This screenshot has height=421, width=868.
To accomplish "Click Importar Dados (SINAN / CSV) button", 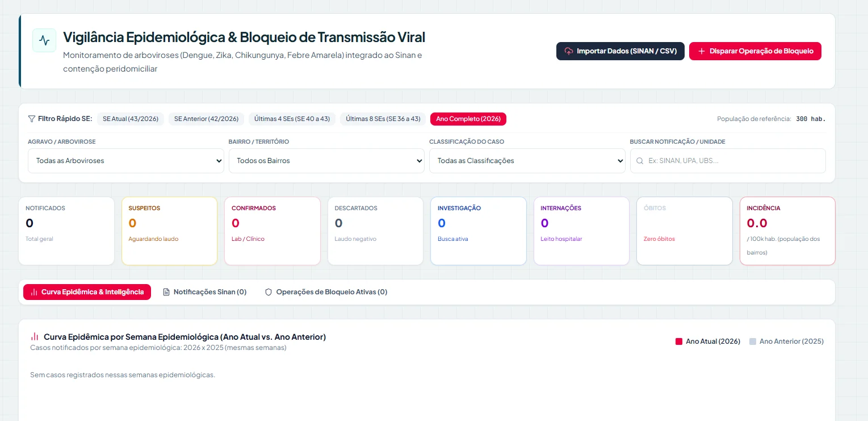I will pyautogui.click(x=620, y=51).
